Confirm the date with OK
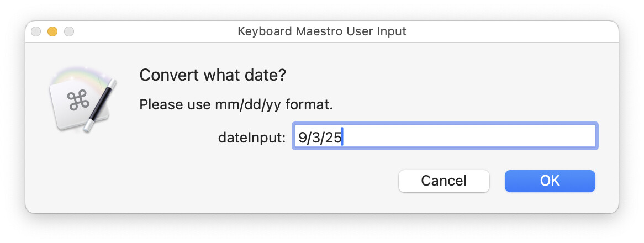 550,181
